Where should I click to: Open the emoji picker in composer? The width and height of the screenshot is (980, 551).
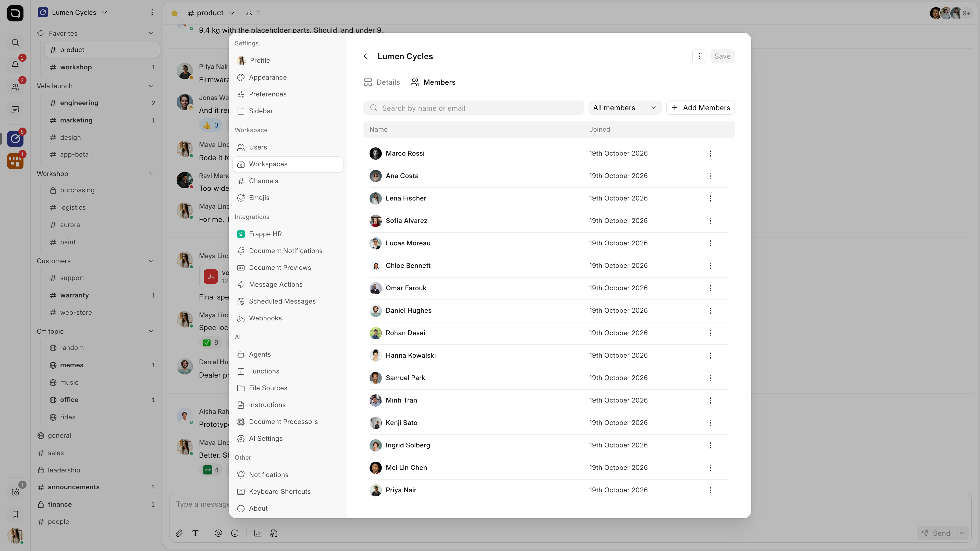click(235, 533)
